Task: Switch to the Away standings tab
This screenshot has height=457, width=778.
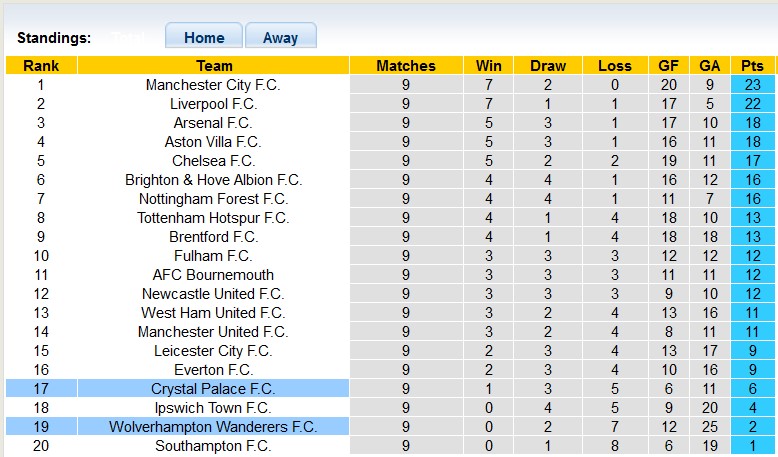Action: (x=280, y=37)
